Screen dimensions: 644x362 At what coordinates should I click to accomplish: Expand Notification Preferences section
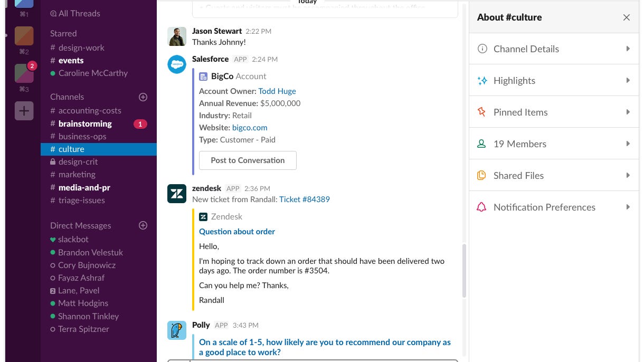554,207
